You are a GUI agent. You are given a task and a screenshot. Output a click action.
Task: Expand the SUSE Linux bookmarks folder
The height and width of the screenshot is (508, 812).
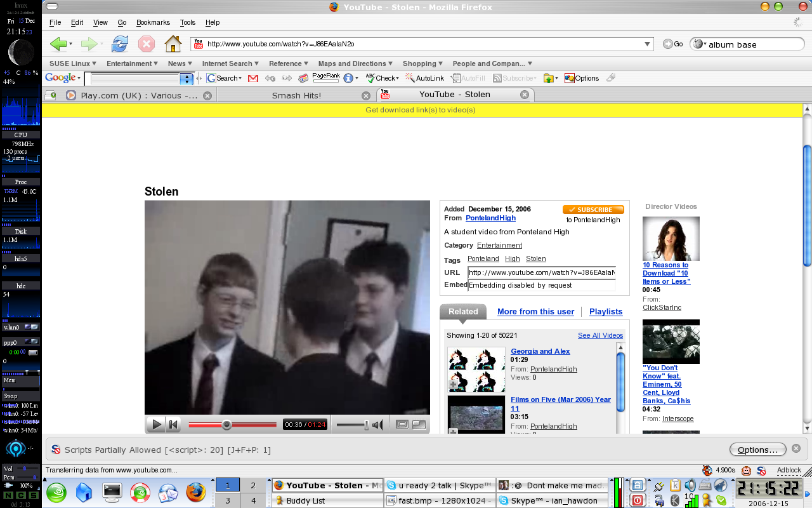(x=73, y=63)
